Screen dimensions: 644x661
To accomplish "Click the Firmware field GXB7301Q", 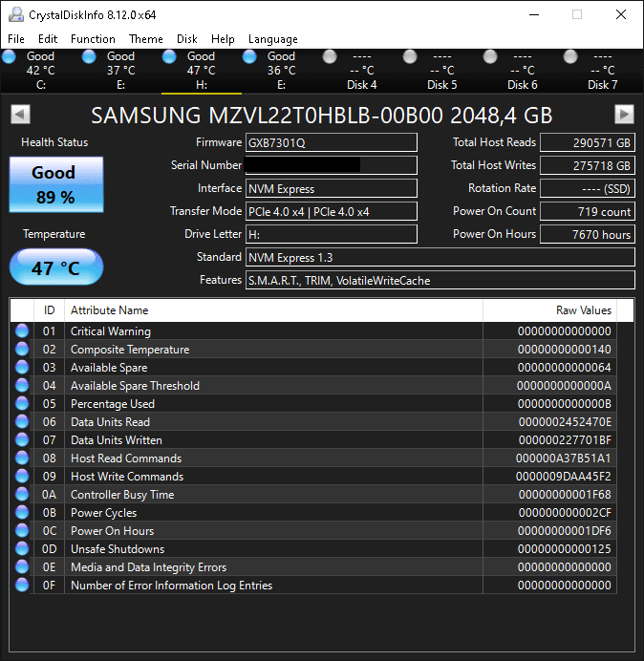I will coord(332,142).
